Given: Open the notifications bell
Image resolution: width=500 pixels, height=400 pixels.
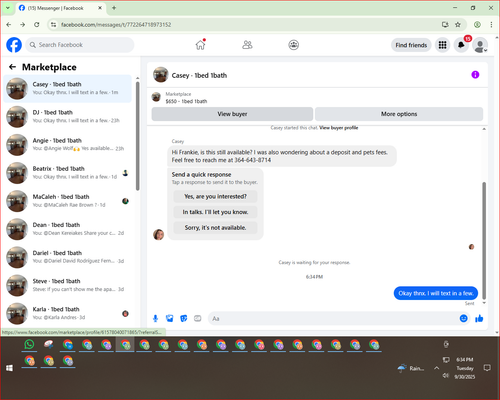Looking at the screenshot, I should [461, 45].
